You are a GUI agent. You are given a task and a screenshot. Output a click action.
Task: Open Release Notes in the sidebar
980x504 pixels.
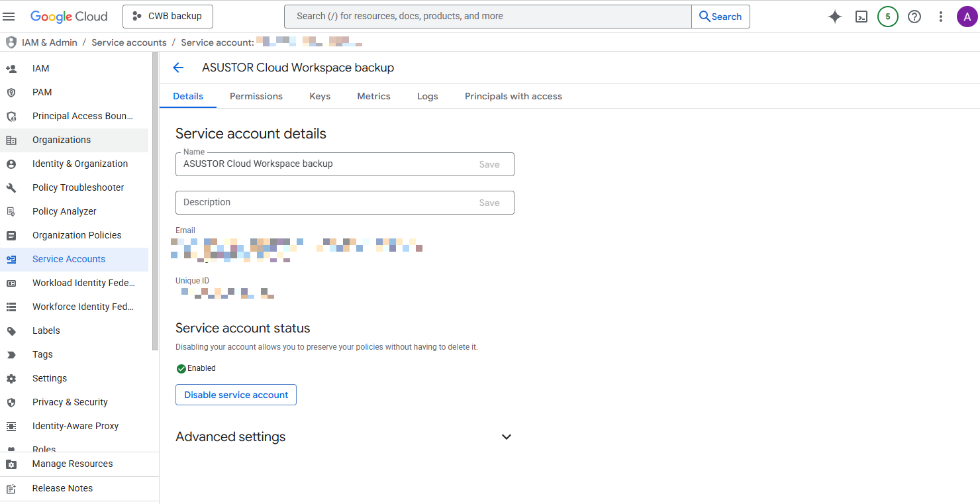(x=79, y=489)
